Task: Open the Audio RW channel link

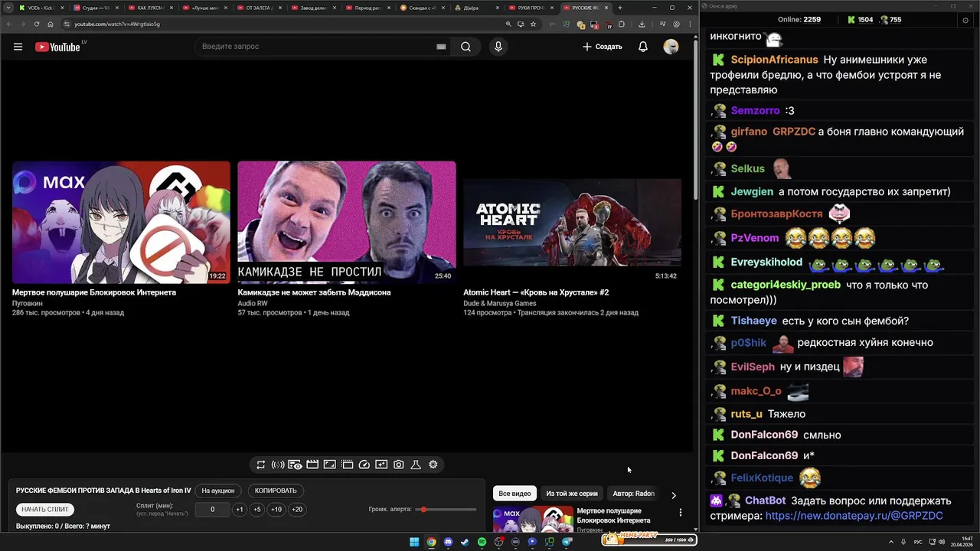Action: 253,303
